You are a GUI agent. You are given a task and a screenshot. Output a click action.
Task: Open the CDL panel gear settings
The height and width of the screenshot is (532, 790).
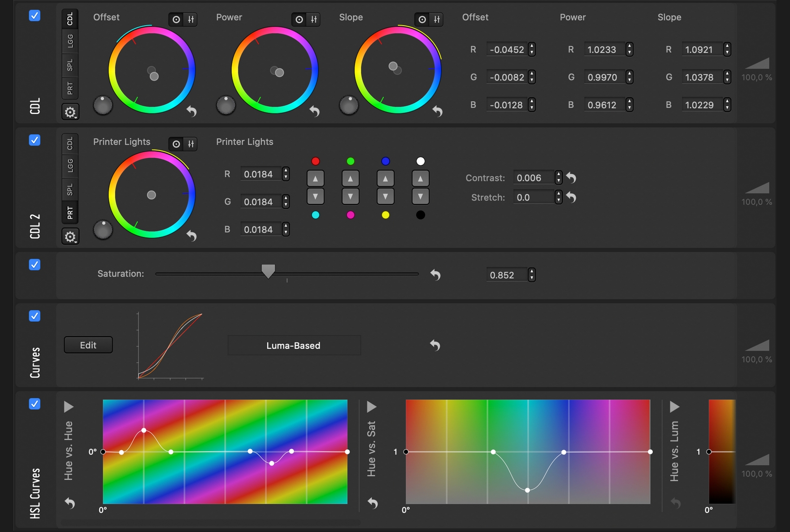point(70,113)
